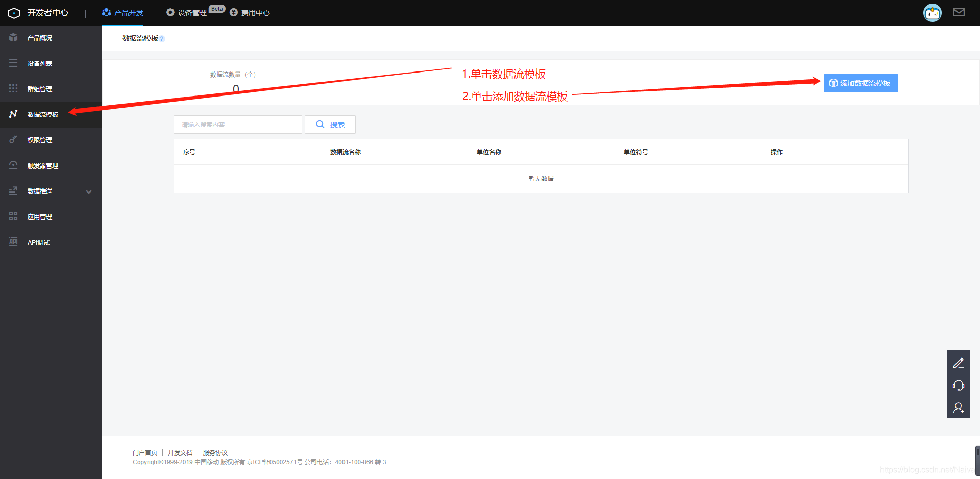Open 开发文档 link in footer
This screenshot has height=479, width=980.
point(180,452)
